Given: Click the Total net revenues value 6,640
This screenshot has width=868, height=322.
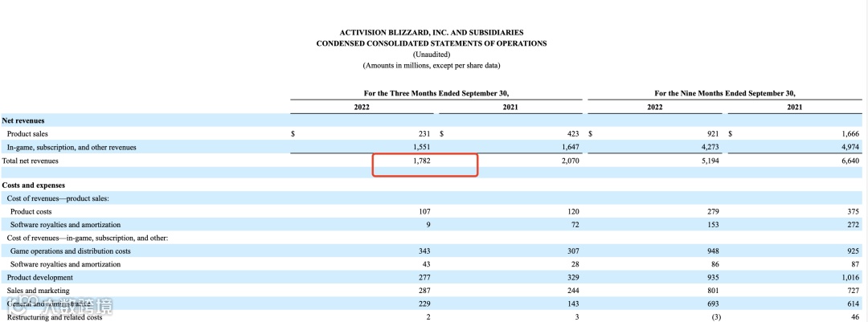Looking at the screenshot, I should (850, 161).
